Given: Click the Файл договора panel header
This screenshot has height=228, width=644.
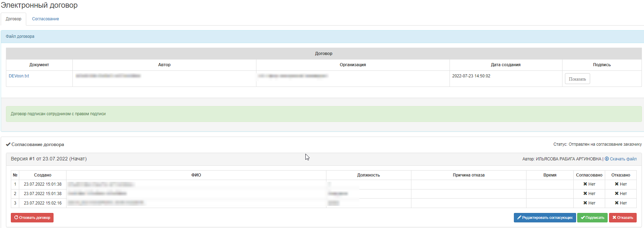Looking at the screenshot, I should pos(20,36).
